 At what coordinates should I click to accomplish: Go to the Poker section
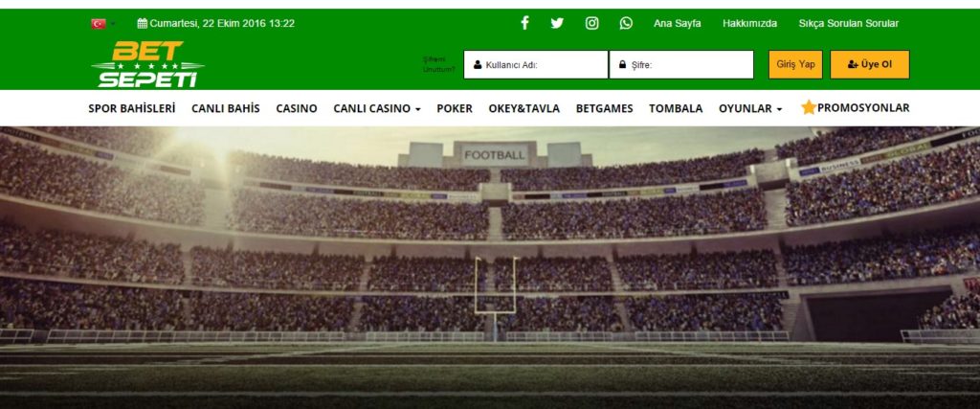(x=455, y=108)
